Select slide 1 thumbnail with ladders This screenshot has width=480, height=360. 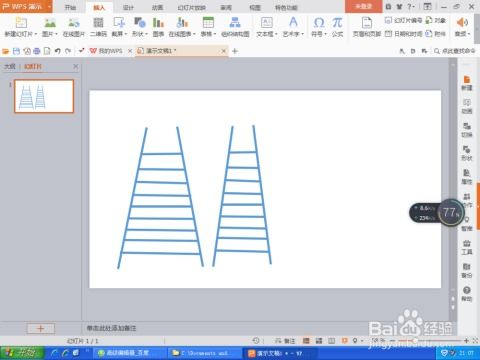(44, 96)
